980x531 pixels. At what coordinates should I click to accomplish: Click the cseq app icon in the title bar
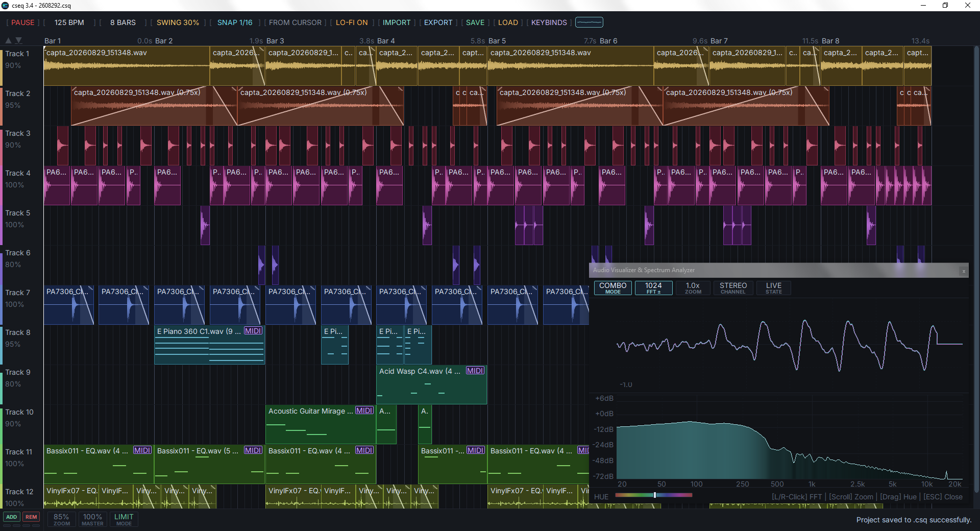click(6, 6)
